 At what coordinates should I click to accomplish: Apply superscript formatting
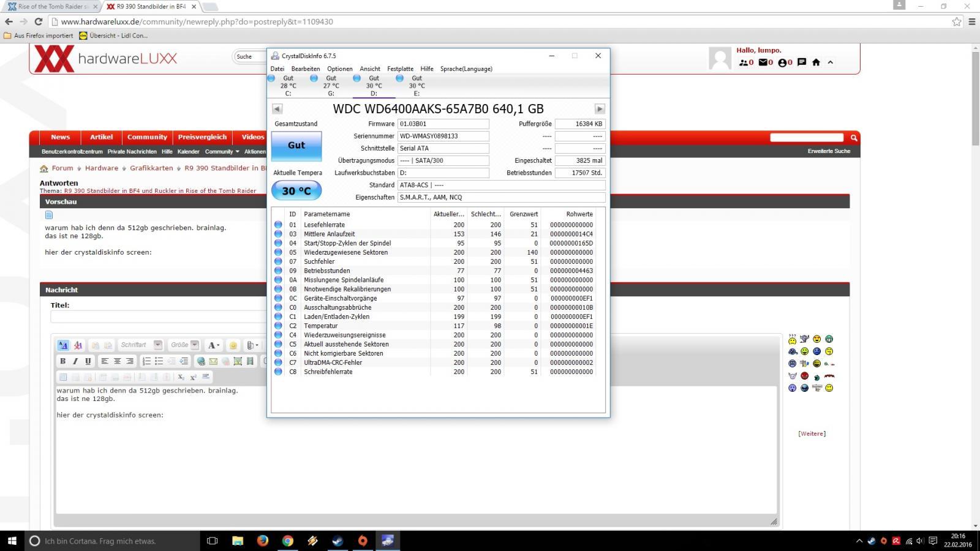coord(193,377)
